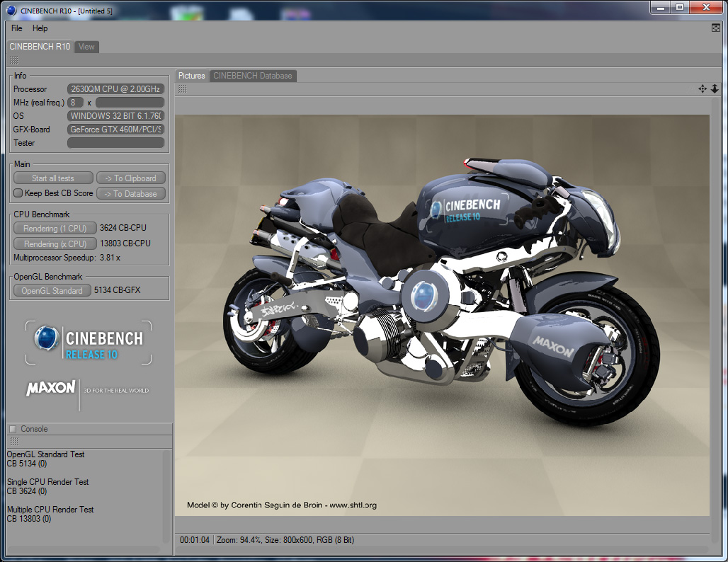Click the console vertical scrollbar
Viewport: 728px width, 562px height.
(166, 496)
